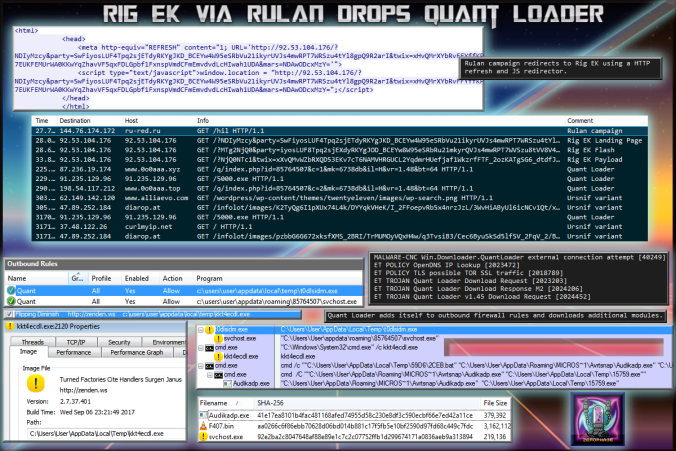Select kkt4ecdl.exe in the process tree
The height and width of the screenshot is (451, 676).
(x=241, y=357)
